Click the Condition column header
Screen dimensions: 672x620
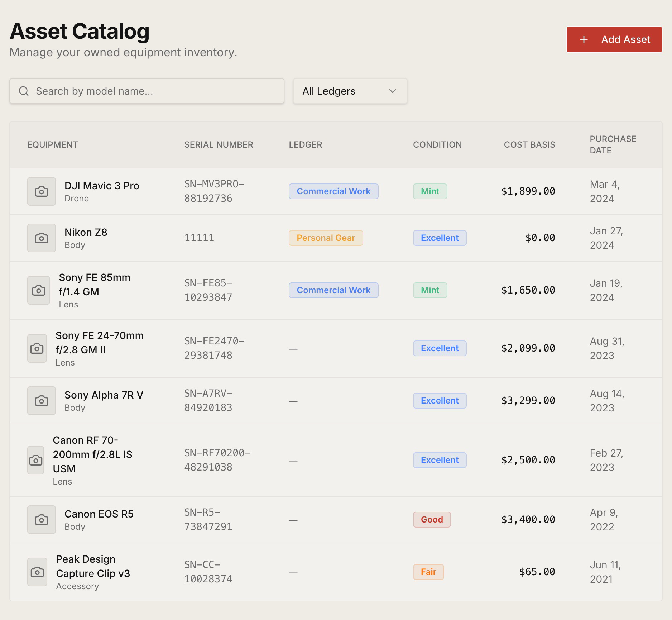pyautogui.click(x=437, y=145)
